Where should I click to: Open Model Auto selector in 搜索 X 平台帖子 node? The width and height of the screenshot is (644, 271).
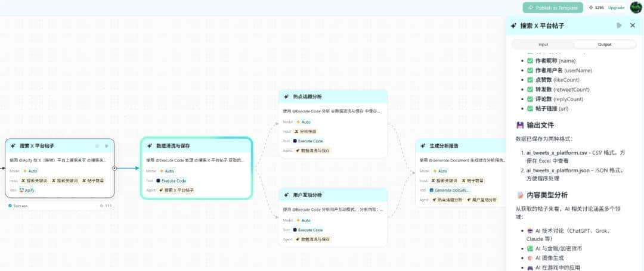(31, 171)
